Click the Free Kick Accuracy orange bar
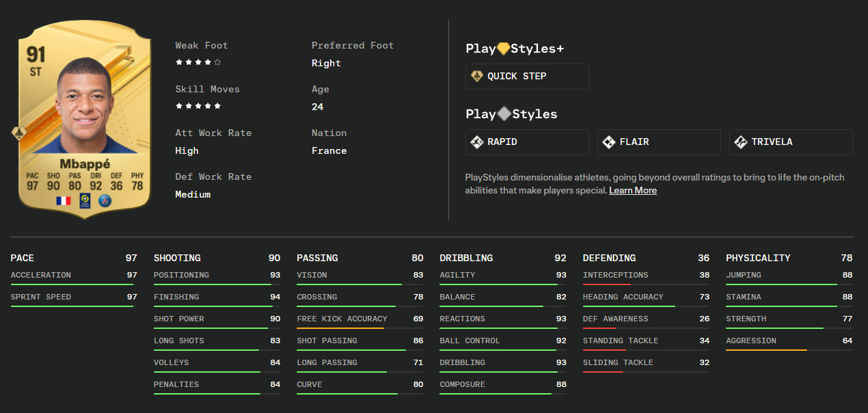The image size is (868, 413). [x=340, y=328]
